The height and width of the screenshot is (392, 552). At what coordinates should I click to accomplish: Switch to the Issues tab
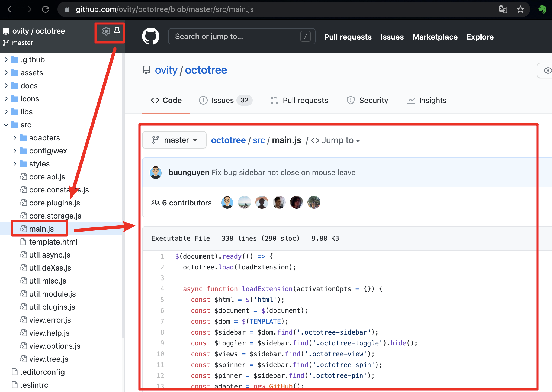[x=222, y=100]
